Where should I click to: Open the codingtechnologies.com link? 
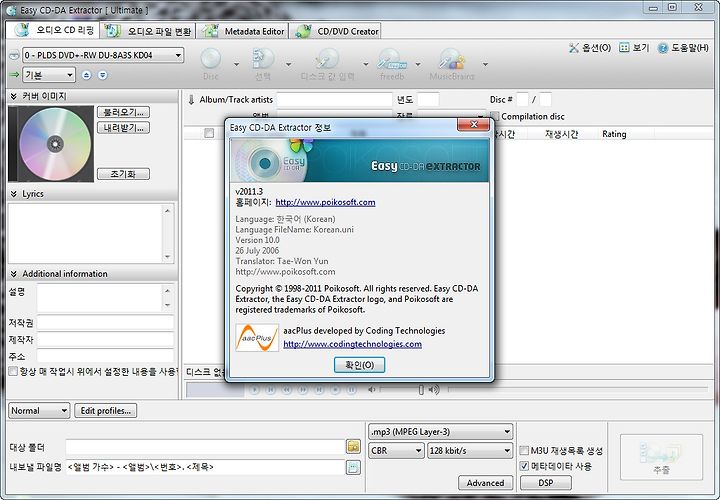pyautogui.click(x=352, y=344)
